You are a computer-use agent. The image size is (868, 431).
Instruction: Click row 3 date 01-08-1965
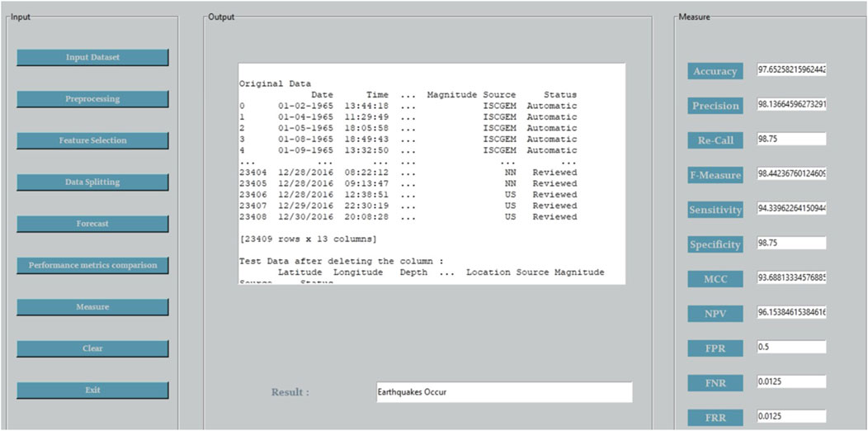click(305, 140)
